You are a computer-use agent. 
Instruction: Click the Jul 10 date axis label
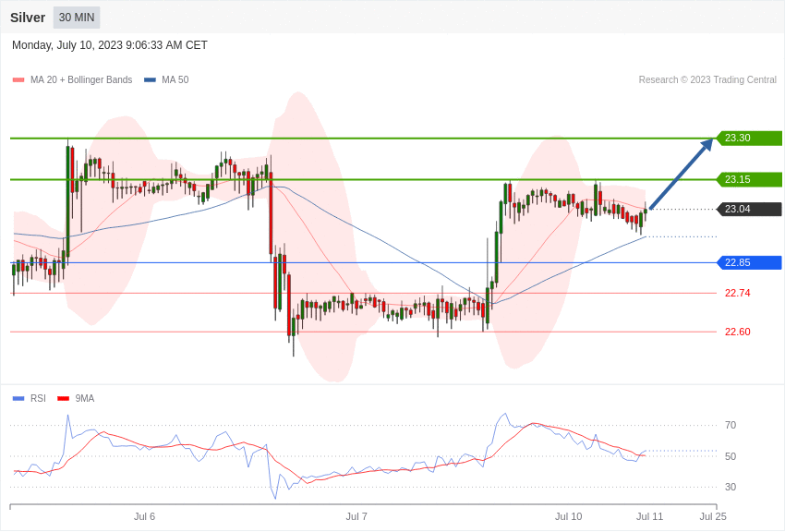(569, 516)
